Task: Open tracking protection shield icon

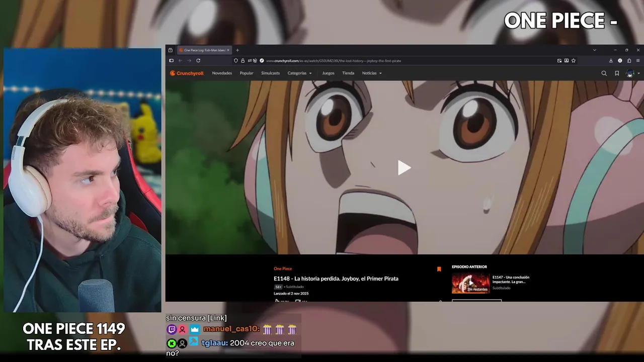Action: click(236, 61)
